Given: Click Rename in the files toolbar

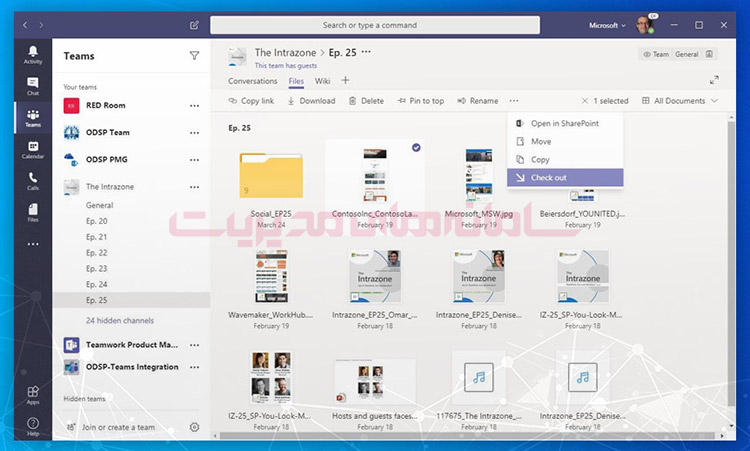Looking at the screenshot, I should click(x=478, y=101).
